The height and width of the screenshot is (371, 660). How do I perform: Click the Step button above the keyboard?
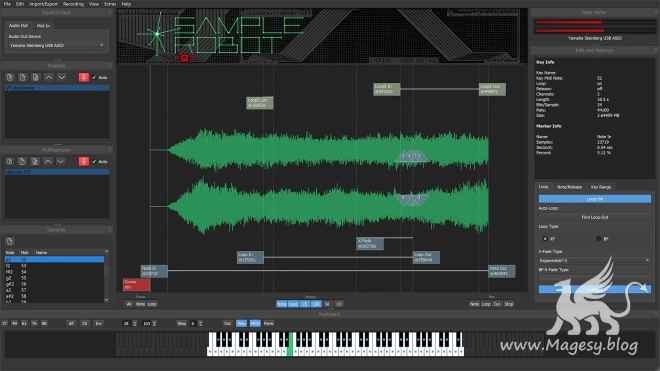coord(181,323)
